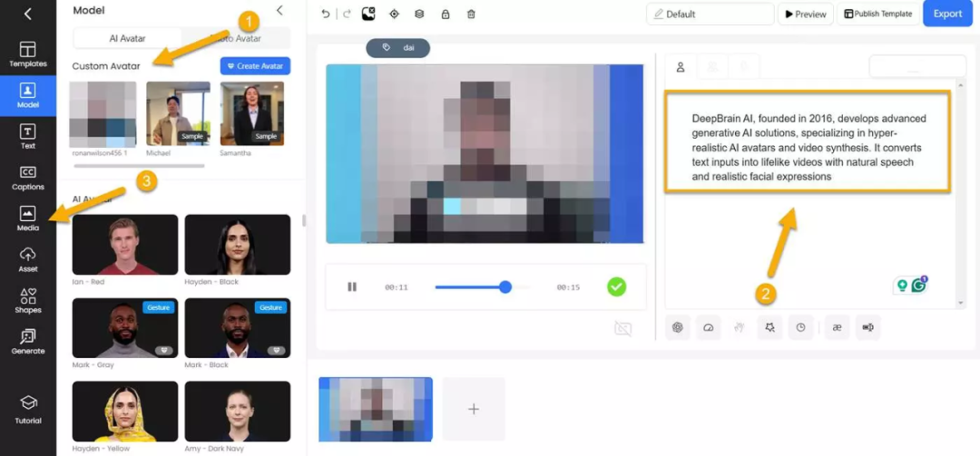
Task: Lock the selected element
Action: [445, 14]
